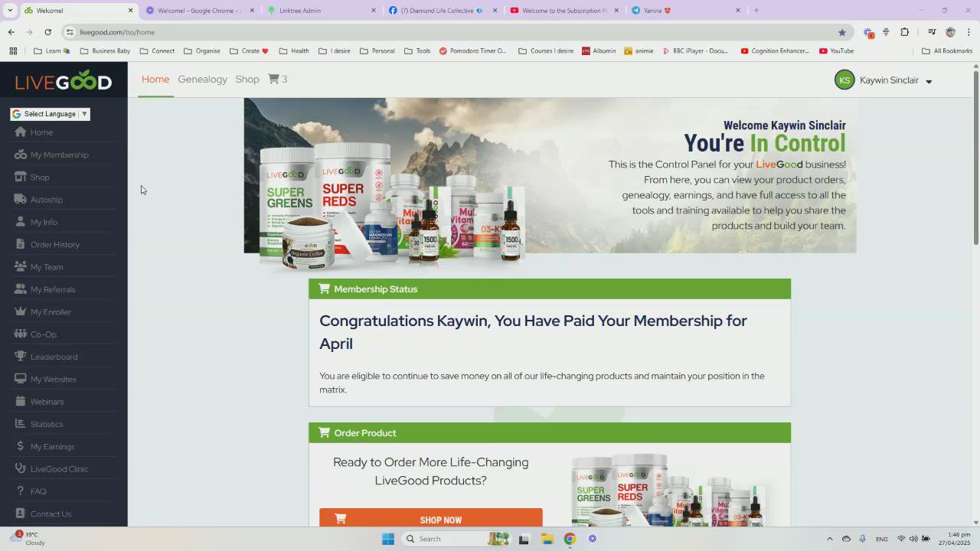The height and width of the screenshot is (551, 980).
Task: Switch to Welcome to the Subscription tab
Action: 564,11
